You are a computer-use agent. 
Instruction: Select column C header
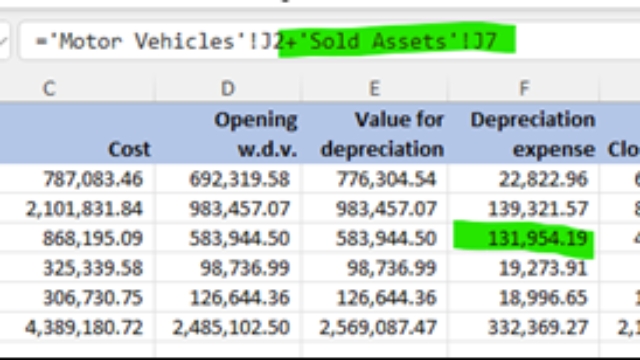tap(78, 88)
